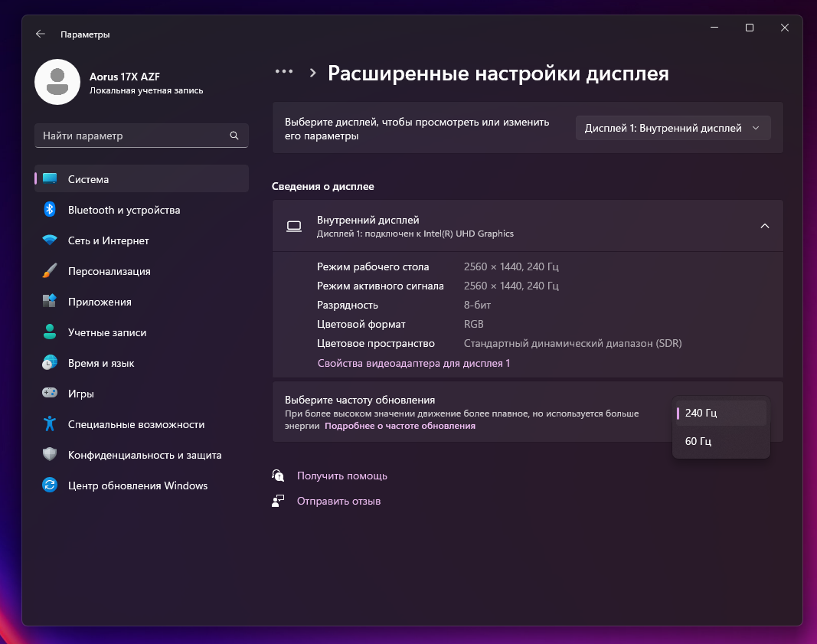Click the back arrow in the title bar

tap(41, 34)
